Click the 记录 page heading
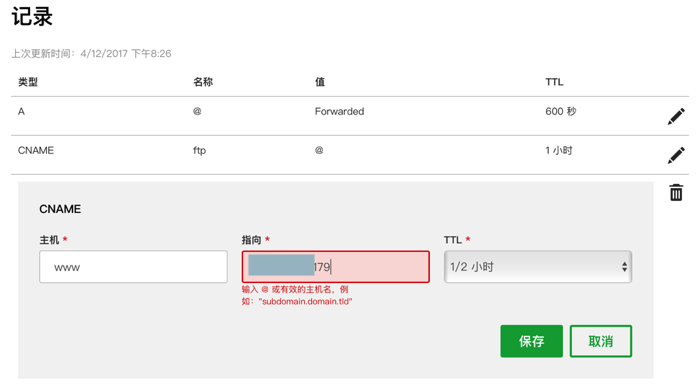The width and height of the screenshot is (700, 389). (32, 17)
